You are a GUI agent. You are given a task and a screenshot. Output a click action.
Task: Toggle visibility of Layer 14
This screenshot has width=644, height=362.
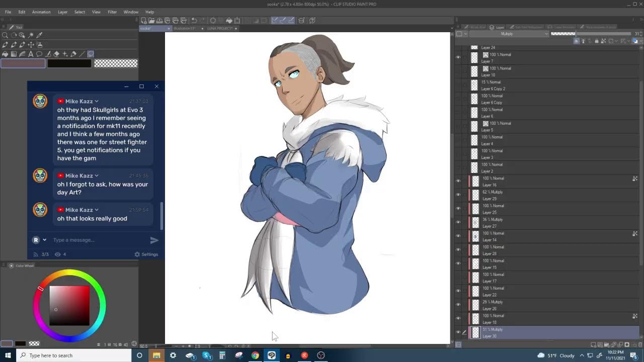(x=458, y=236)
